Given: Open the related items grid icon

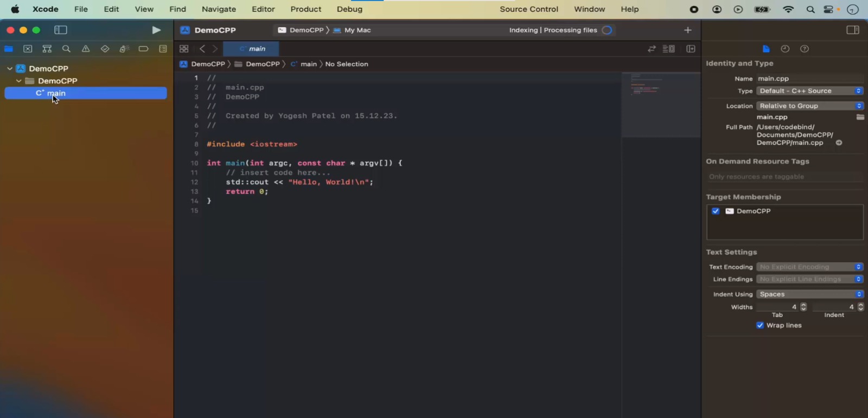Looking at the screenshot, I should (184, 49).
